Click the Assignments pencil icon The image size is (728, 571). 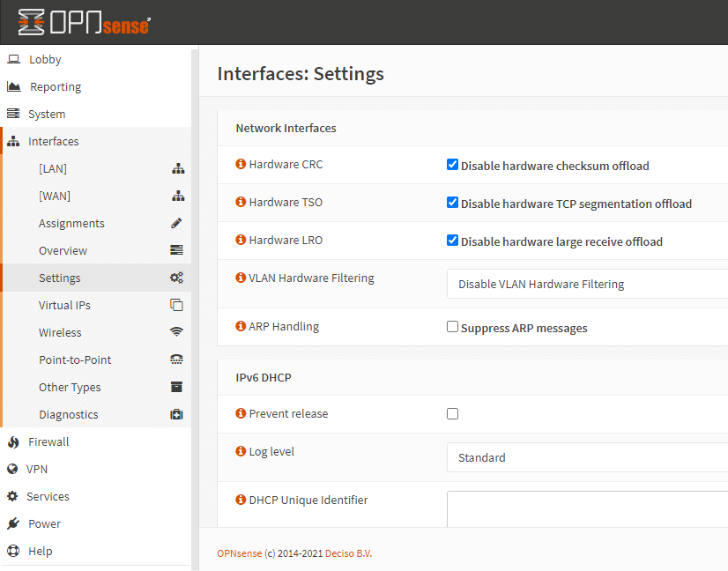(175, 223)
